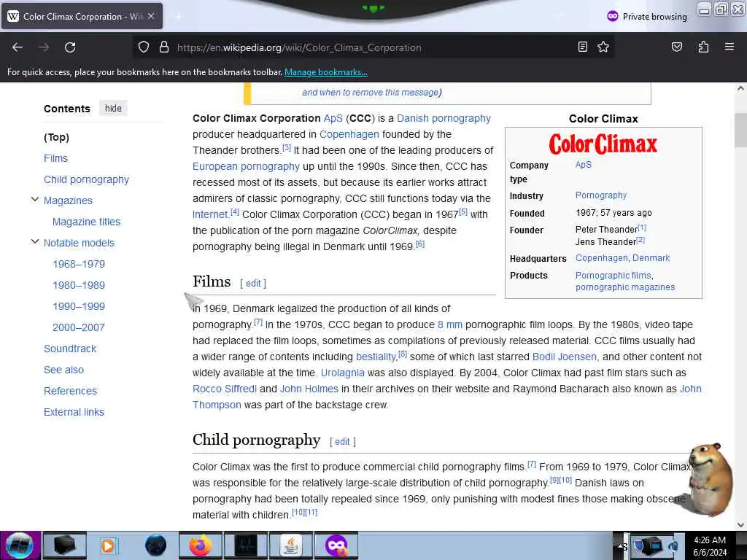Viewport: 747px width, 560px height.
Task: Open the Firefox hamburger application menu
Action: pos(729,47)
